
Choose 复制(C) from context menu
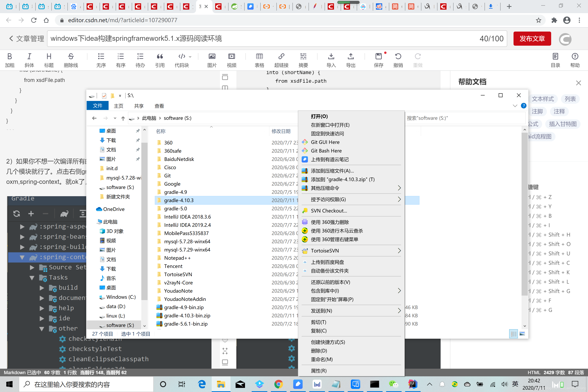coord(351,331)
